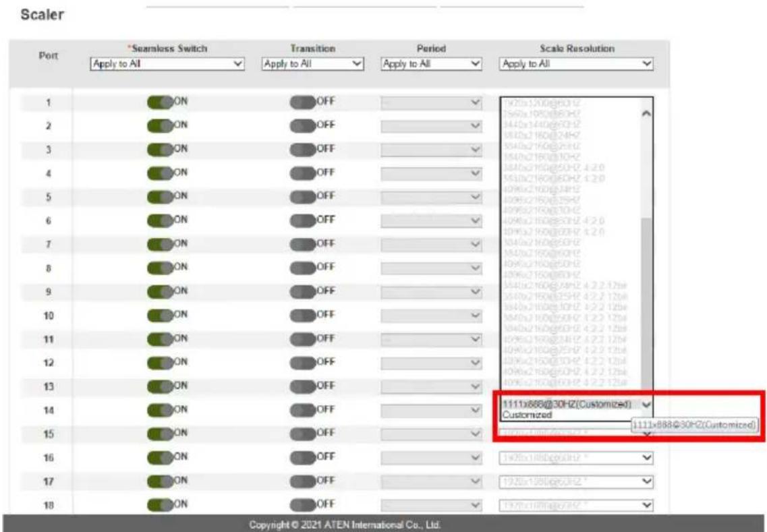The height and width of the screenshot is (532, 767).
Task: Open Period dropdown for port 1
Action: (x=432, y=102)
